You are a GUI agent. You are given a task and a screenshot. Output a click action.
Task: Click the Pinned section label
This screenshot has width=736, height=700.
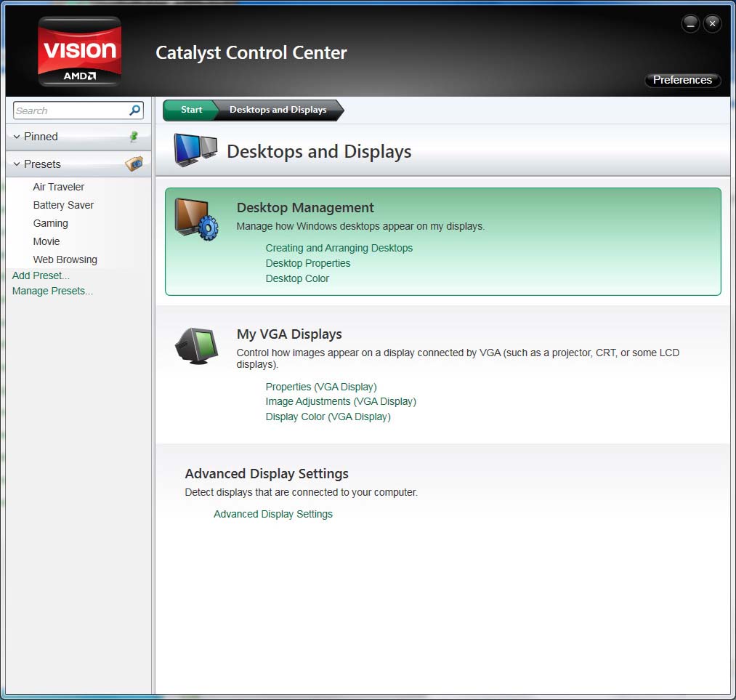[41, 137]
